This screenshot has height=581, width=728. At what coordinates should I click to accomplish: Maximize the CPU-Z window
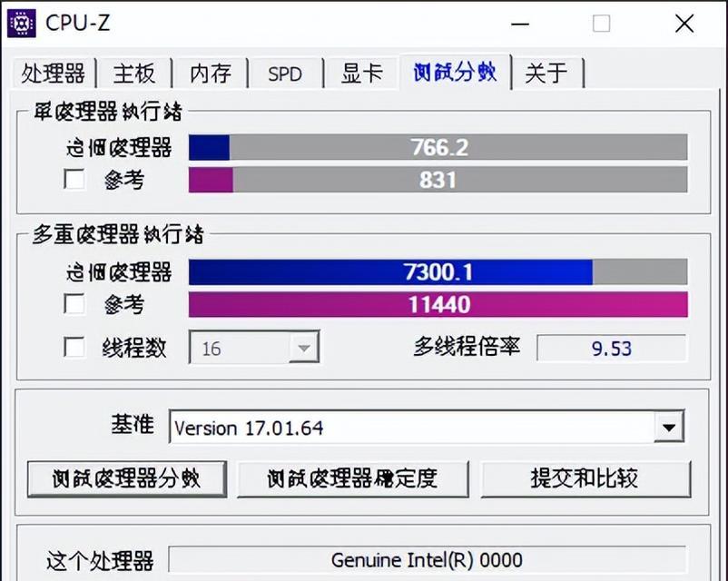click(601, 24)
